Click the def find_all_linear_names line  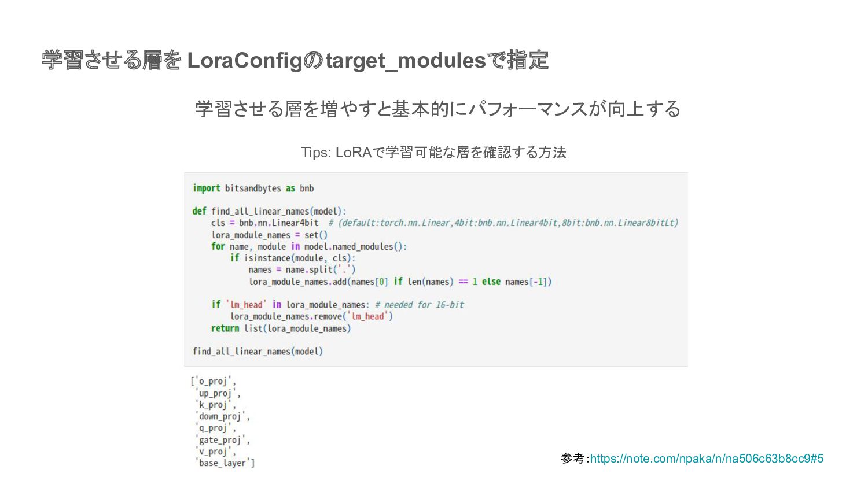pyautogui.click(x=269, y=211)
